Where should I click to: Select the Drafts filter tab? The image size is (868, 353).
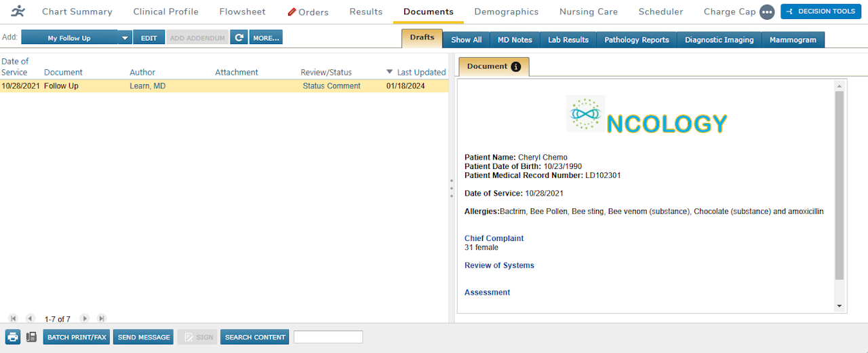[x=422, y=39]
